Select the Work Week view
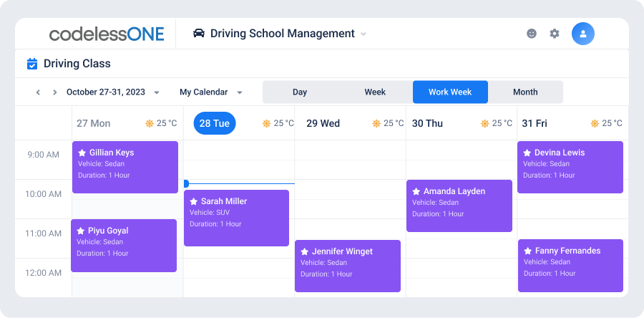The image size is (644, 318). 450,92
